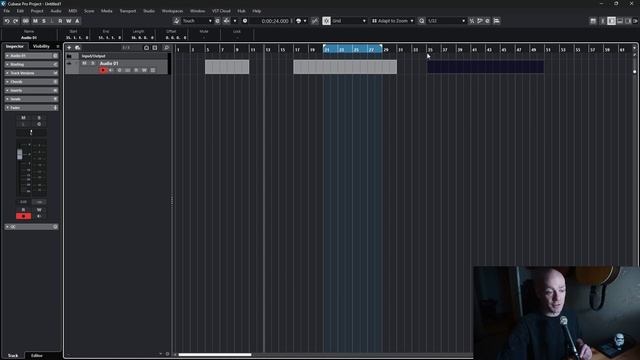Toggle global Solo (S) state button
Viewport: 640px width, 360px height.
point(44,21)
